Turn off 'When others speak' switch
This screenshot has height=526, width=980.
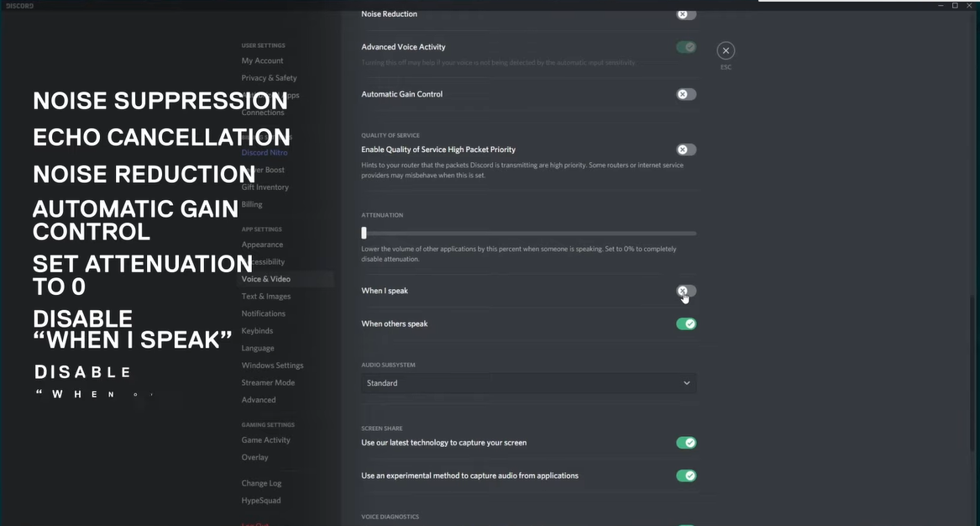click(685, 324)
